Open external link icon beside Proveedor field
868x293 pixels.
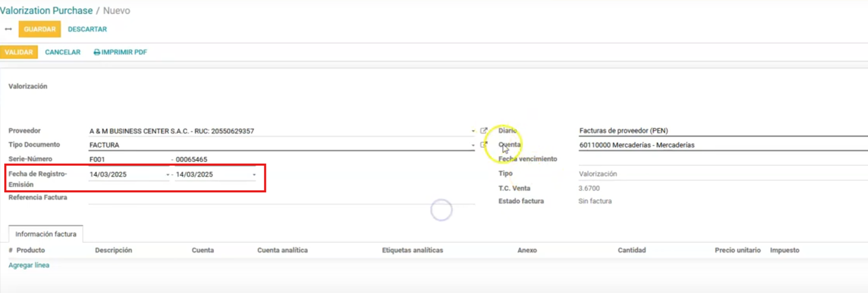pos(484,131)
